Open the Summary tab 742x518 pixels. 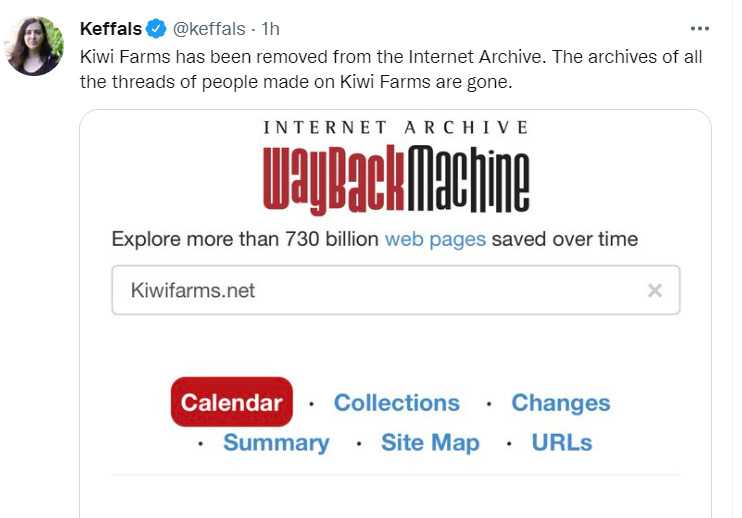pyautogui.click(x=276, y=443)
